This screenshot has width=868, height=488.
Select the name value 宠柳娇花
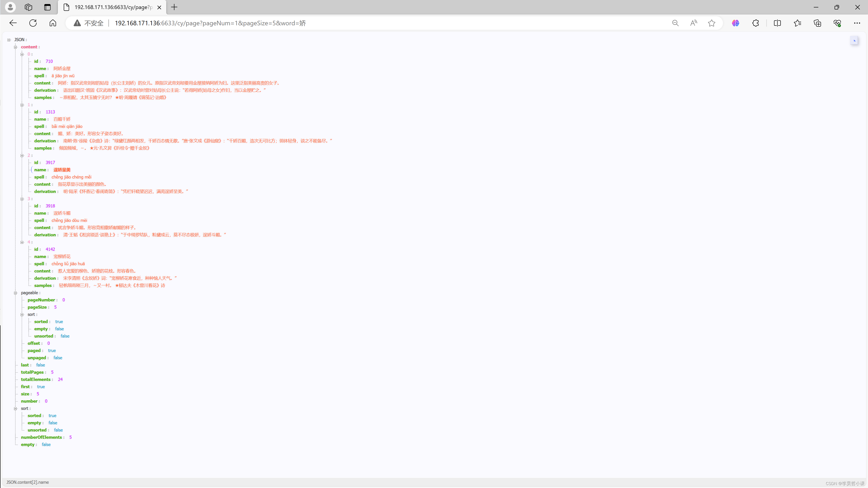click(x=62, y=256)
